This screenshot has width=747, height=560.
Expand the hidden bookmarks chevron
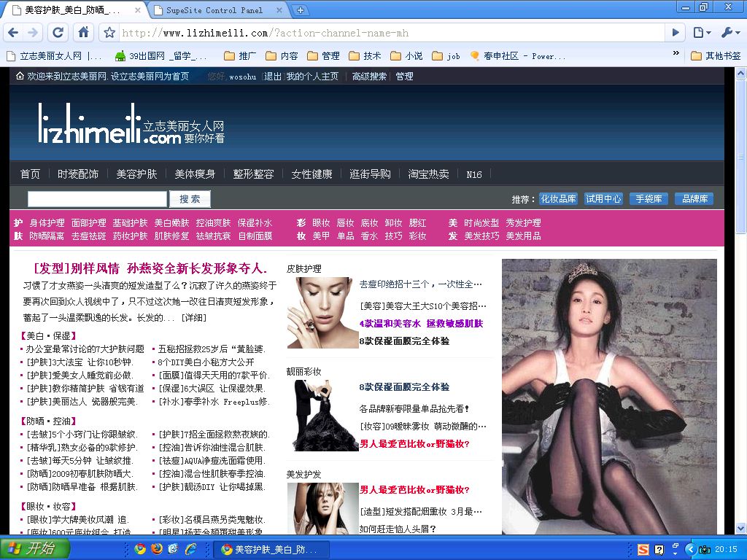[676, 52]
